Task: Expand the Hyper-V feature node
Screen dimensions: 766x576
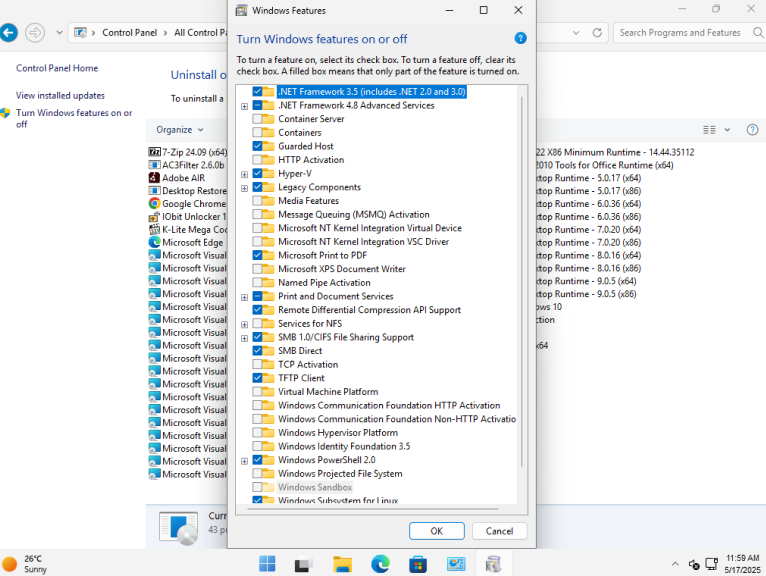Action: [x=244, y=174]
